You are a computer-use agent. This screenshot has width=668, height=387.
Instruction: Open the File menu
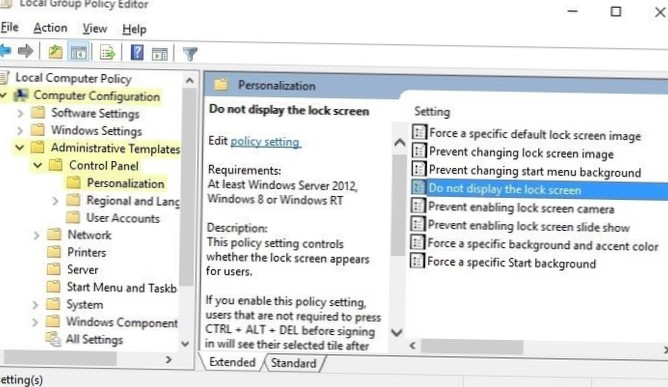9,28
